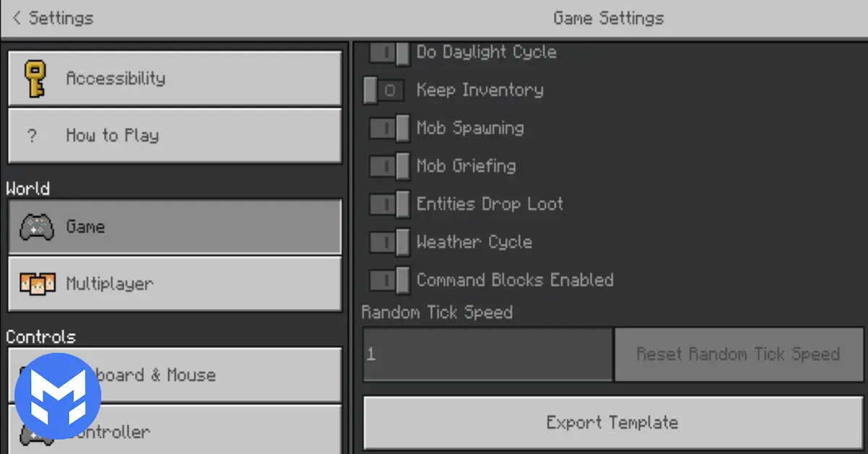
Task: Toggle the Do Daylight Cycle switch
Action: click(389, 53)
